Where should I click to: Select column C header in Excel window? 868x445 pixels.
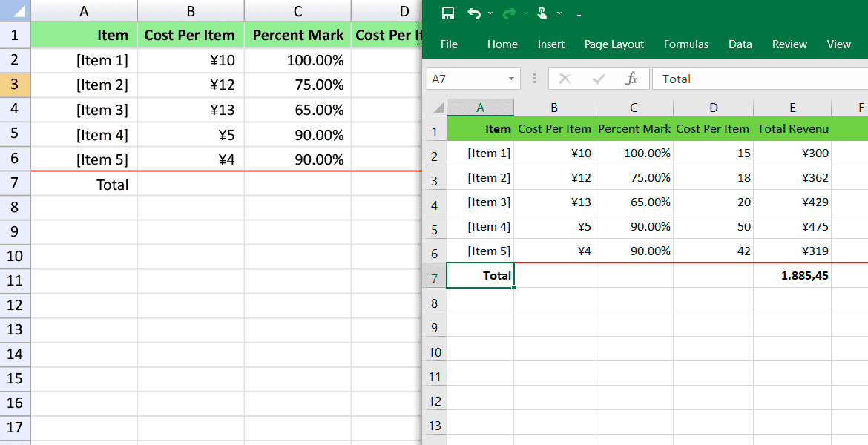(634, 108)
